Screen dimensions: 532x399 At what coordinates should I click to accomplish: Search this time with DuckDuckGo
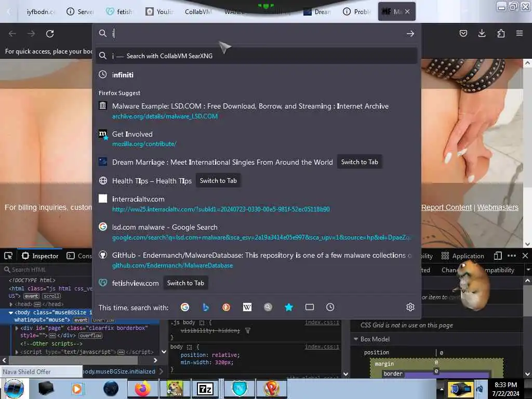(x=227, y=308)
